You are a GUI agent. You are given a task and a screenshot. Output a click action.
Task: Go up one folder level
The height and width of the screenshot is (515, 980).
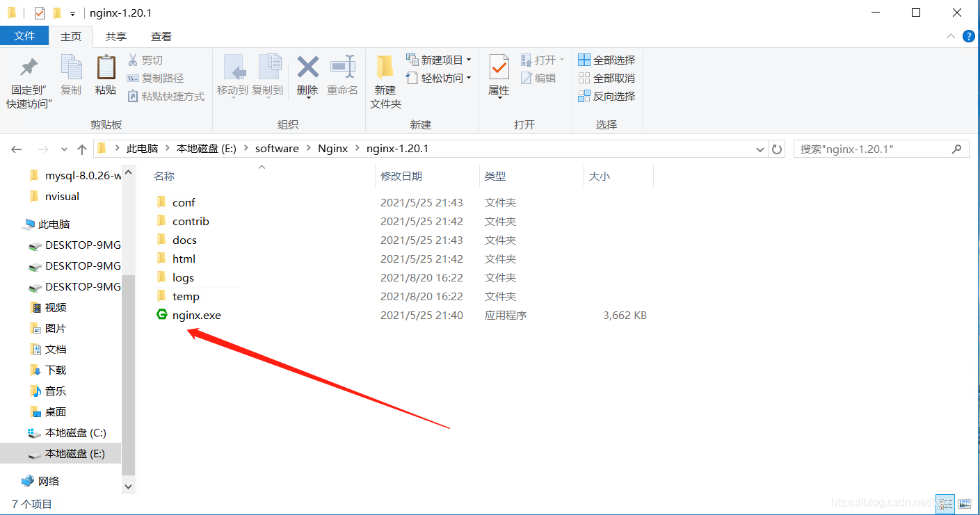click(x=82, y=149)
